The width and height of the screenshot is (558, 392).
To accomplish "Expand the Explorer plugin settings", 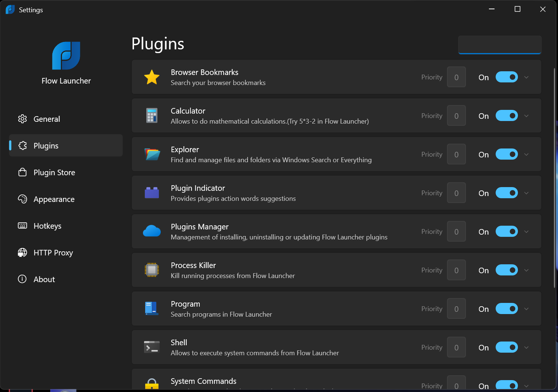I will (x=526, y=154).
